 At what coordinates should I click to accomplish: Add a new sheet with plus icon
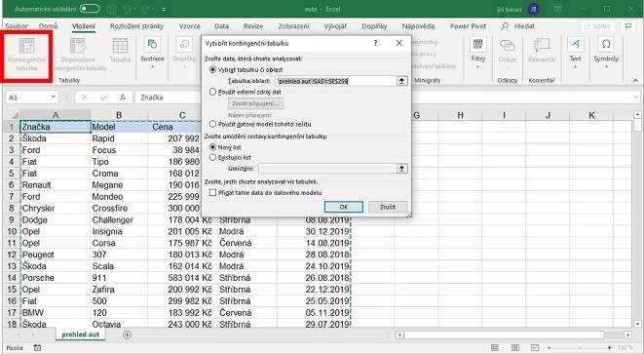127,334
